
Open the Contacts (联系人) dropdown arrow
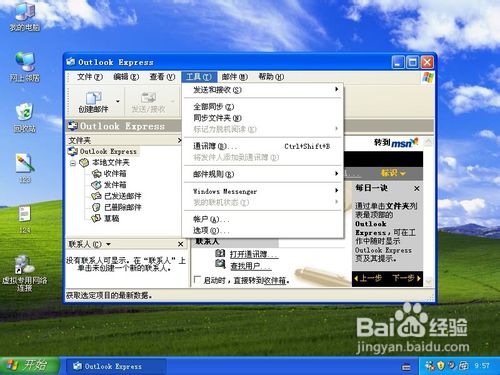108,244
